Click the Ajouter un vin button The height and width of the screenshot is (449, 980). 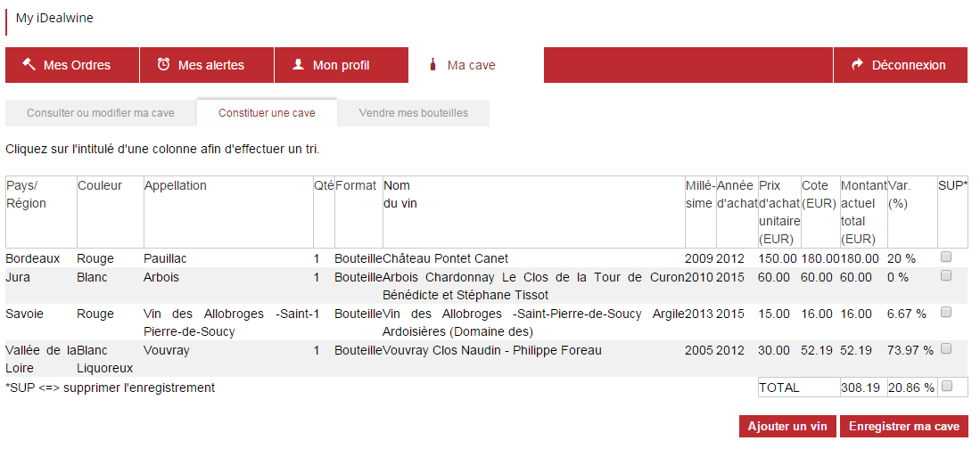pyautogui.click(x=787, y=427)
